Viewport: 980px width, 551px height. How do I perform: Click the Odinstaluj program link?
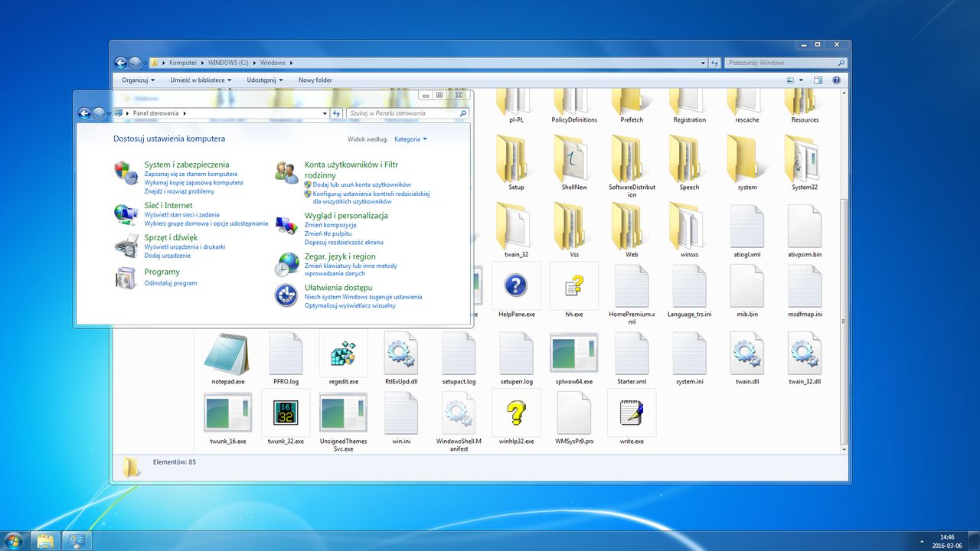171,283
